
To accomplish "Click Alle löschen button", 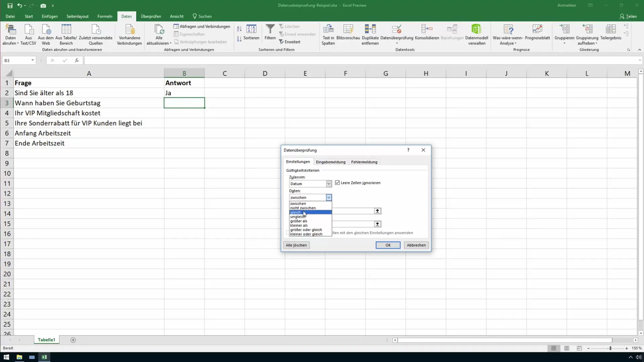I will point(296,245).
